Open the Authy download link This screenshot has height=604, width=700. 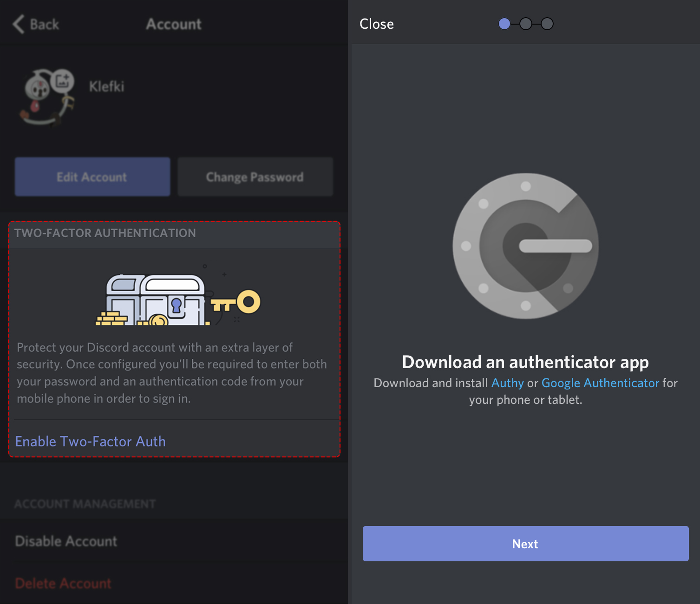(507, 383)
